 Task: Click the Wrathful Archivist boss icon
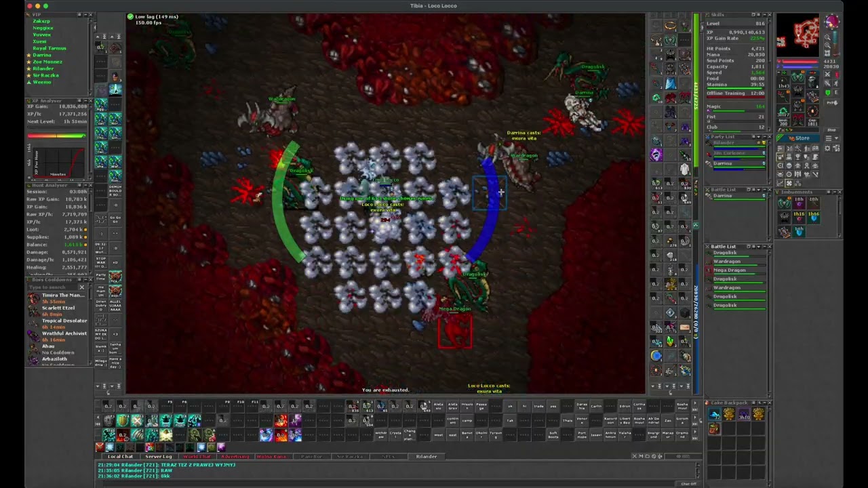click(x=33, y=336)
